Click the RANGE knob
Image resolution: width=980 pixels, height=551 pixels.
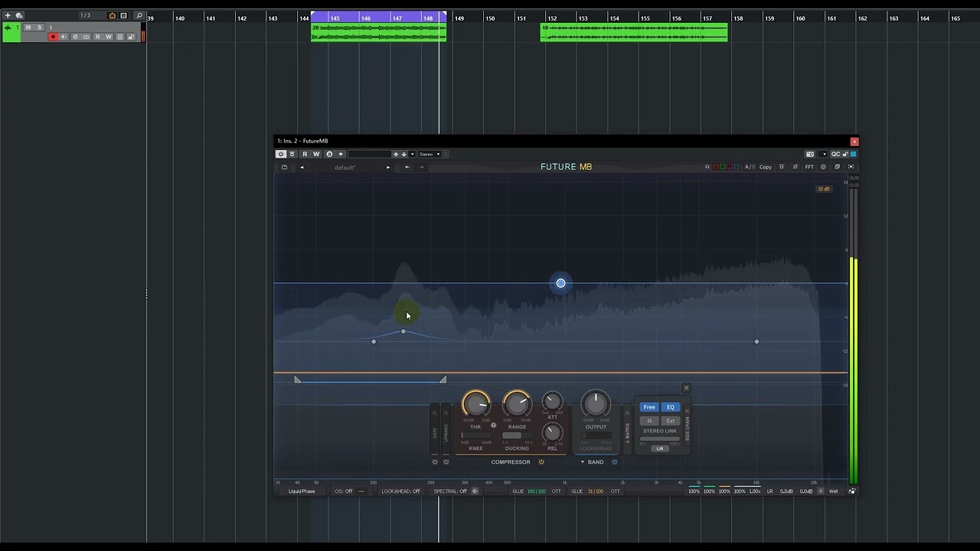click(517, 403)
